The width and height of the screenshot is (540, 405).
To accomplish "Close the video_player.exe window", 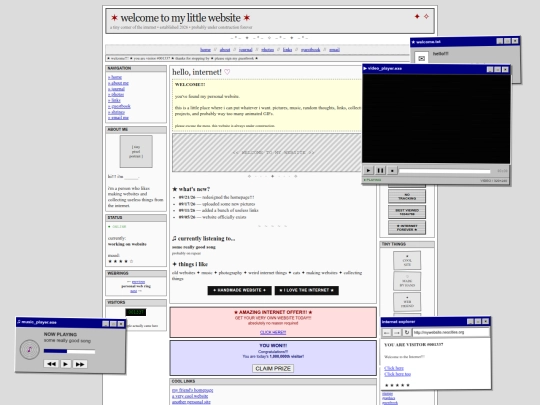I will (505, 70).
